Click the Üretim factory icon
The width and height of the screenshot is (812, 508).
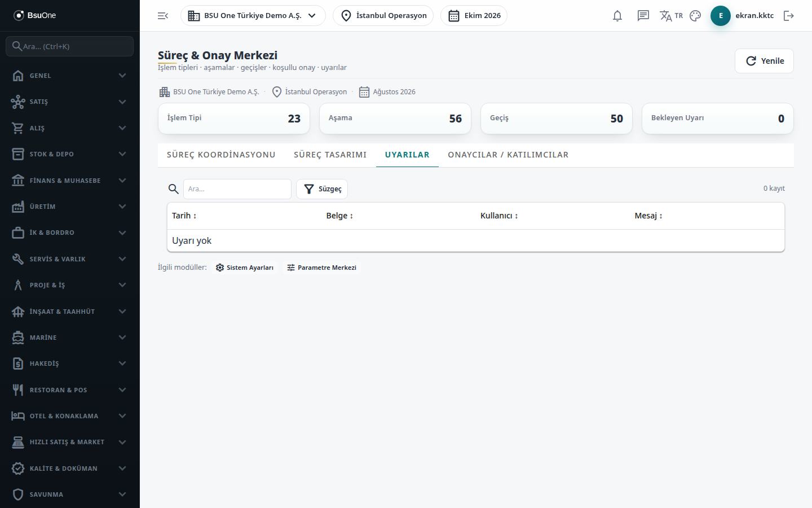18,207
